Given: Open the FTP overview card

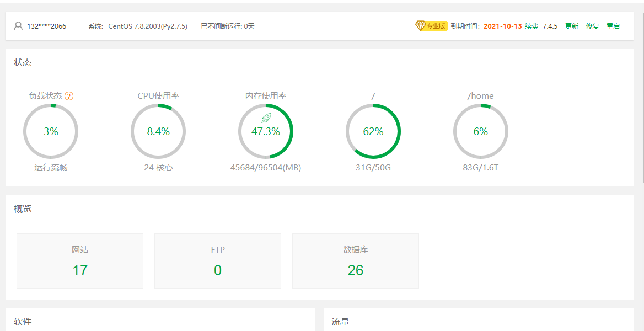Looking at the screenshot, I should (x=218, y=261).
